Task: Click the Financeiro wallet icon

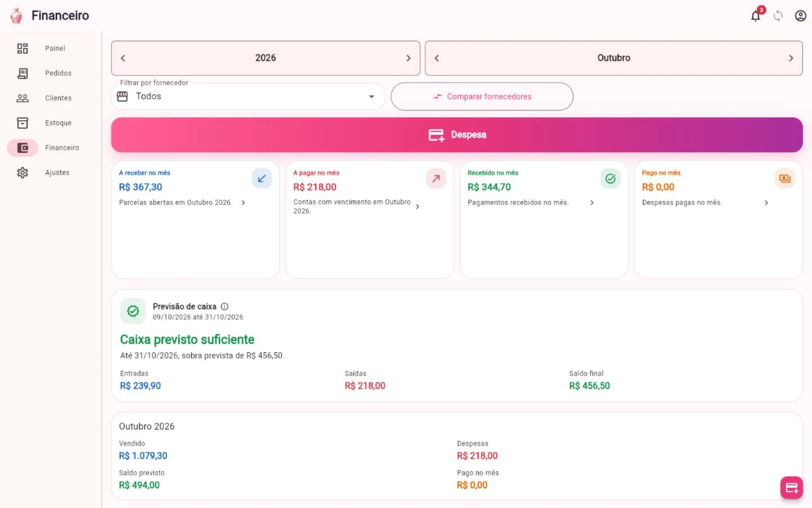Action: [x=23, y=148]
